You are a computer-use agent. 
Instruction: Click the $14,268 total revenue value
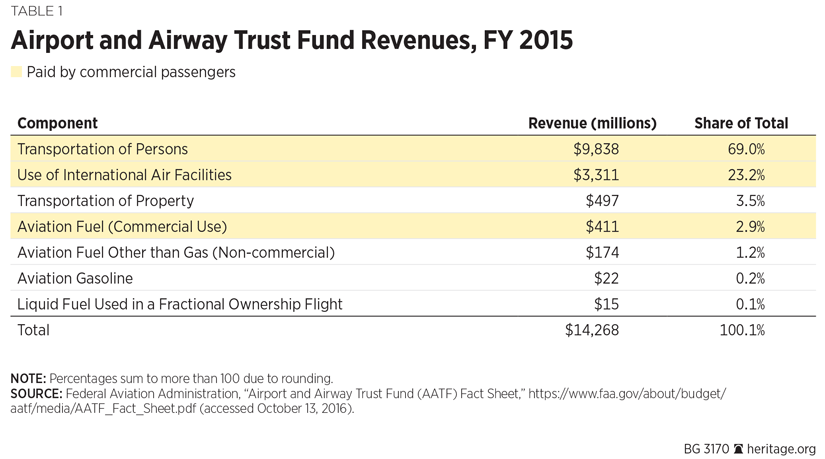[x=593, y=330]
